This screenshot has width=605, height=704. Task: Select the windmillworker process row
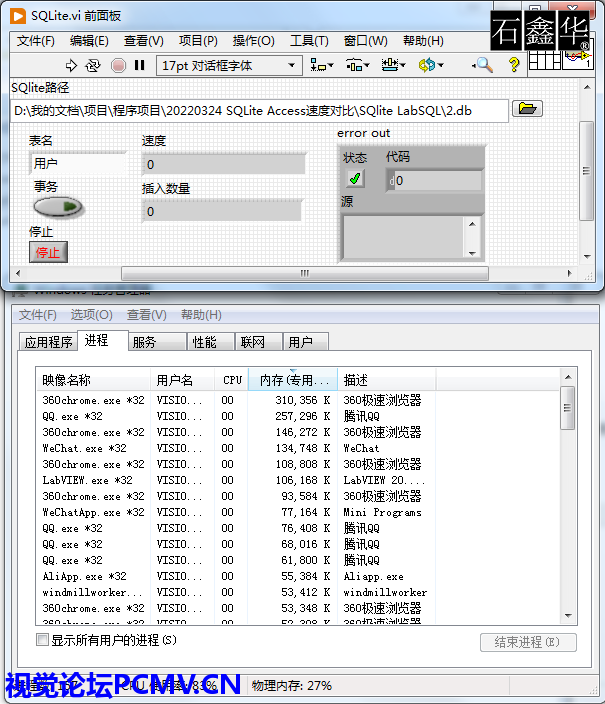pyautogui.click(x=298, y=592)
